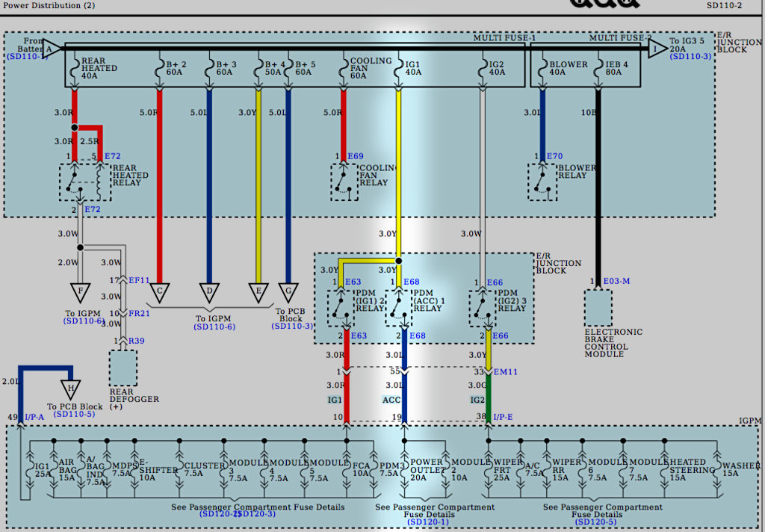The width and height of the screenshot is (765, 532).
Task: Click the E03-M connector label
Action: click(x=616, y=281)
